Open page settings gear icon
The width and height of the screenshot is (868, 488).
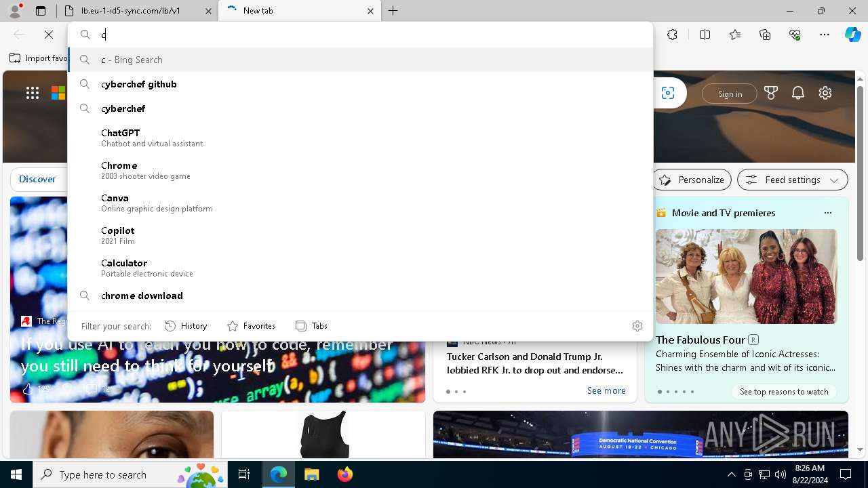[825, 94]
